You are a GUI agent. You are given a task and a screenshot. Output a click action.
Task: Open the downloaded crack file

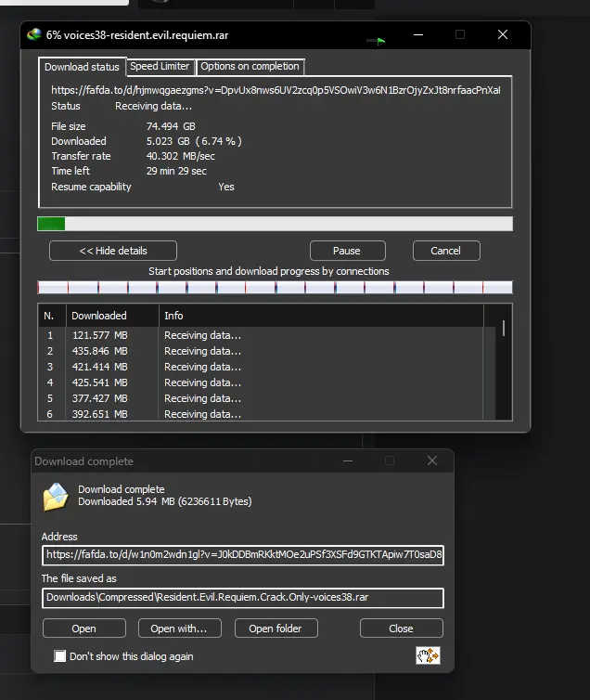coord(84,629)
